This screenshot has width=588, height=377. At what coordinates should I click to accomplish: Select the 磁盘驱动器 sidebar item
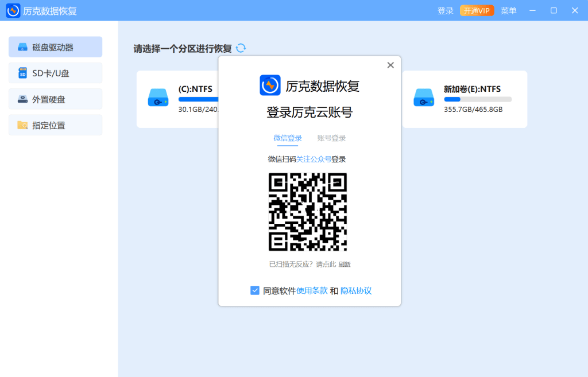coord(56,47)
